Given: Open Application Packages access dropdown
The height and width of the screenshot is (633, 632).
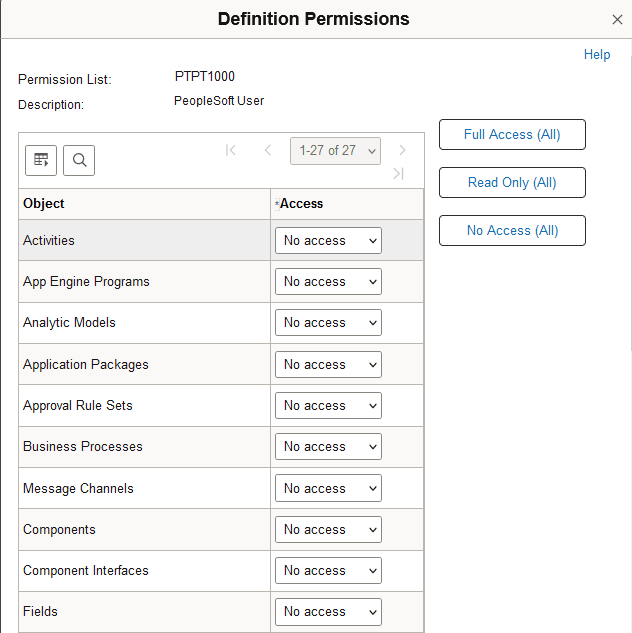Looking at the screenshot, I should tap(328, 365).
